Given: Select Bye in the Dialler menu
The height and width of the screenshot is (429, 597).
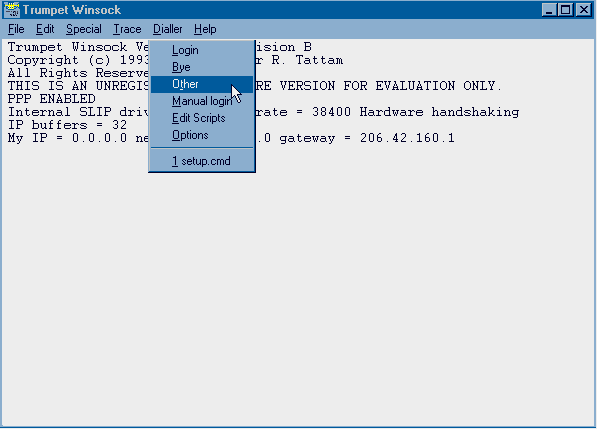Looking at the screenshot, I should point(202,67).
